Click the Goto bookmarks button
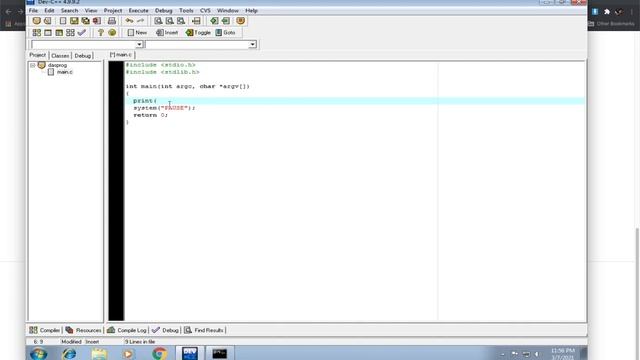 [225, 33]
